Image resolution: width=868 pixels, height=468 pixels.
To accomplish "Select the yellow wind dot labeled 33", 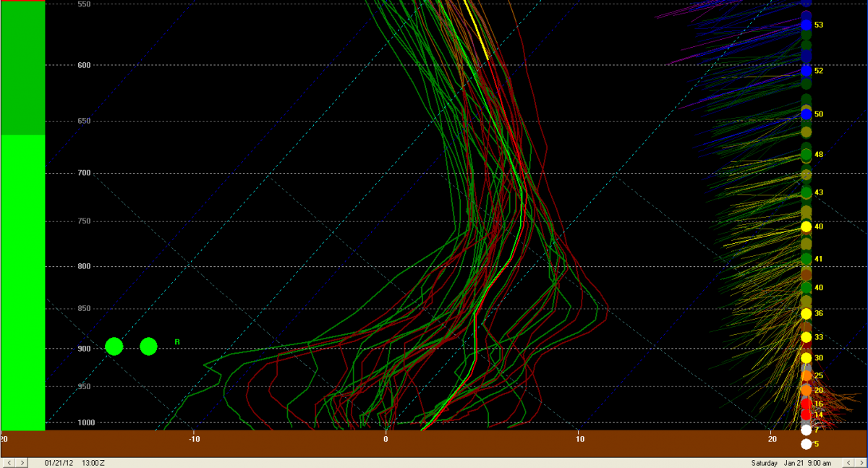I will (x=806, y=337).
